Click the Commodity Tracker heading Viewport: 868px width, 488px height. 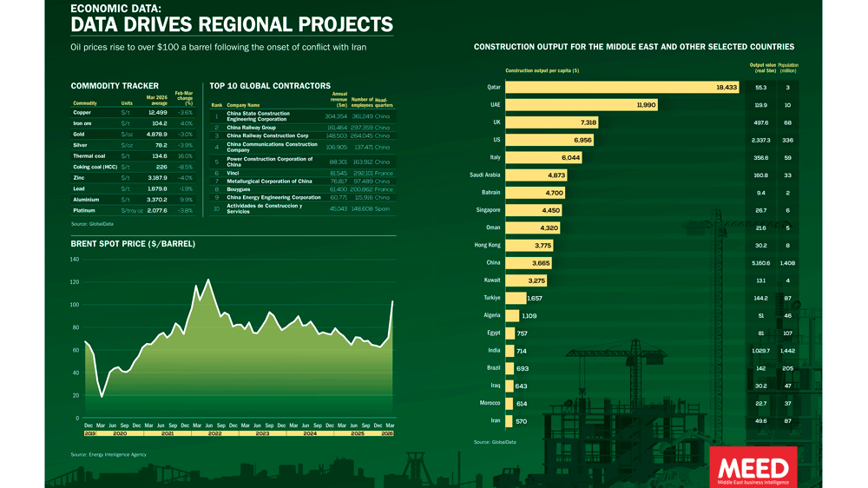click(x=115, y=86)
